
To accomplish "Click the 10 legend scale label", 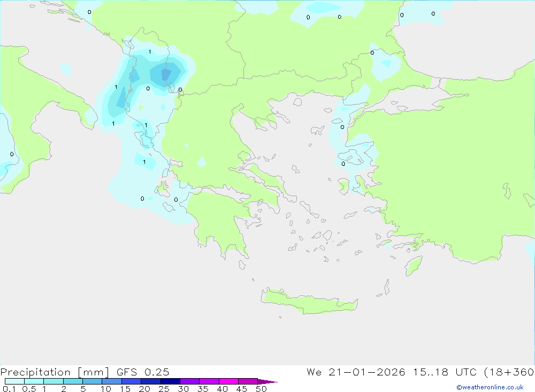I will click(x=105, y=389).
